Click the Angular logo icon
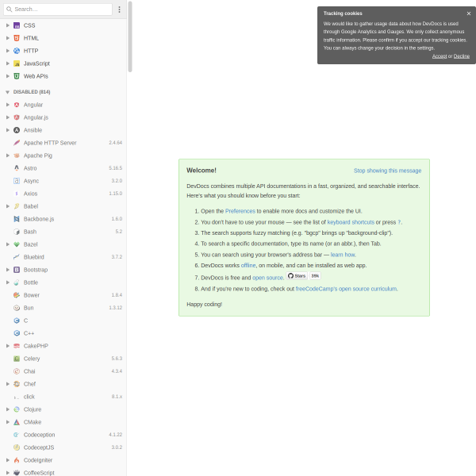476x476 pixels. pos(17,105)
